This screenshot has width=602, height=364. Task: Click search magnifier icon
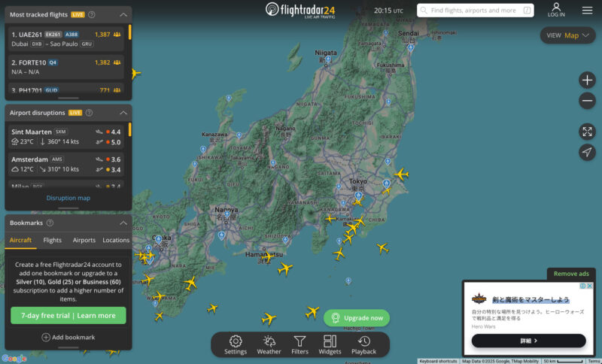click(x=424, y=11)
